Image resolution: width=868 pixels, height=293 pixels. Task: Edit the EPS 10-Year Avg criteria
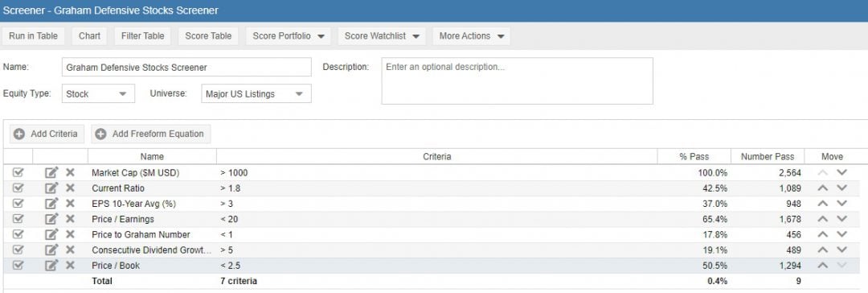pos(51,204)
